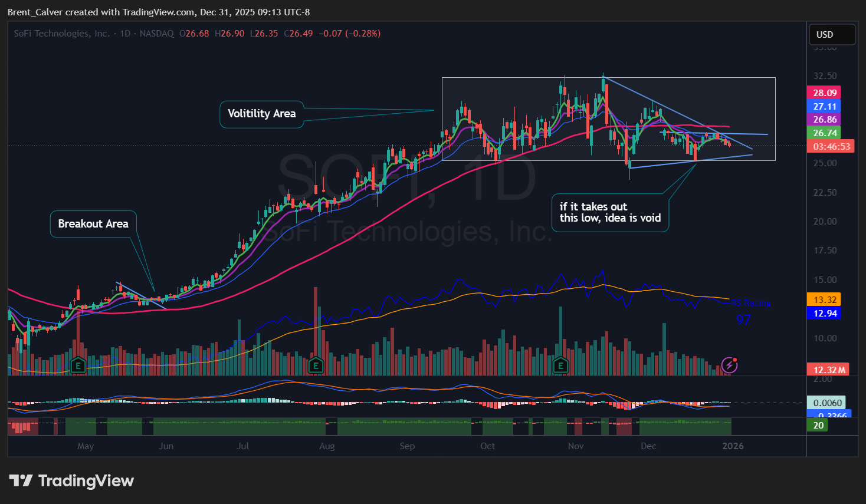The height and width of the screenshot is (504, 866).
Task: Click the 17.50 price axis tick
Action: [x=825, y=251]
